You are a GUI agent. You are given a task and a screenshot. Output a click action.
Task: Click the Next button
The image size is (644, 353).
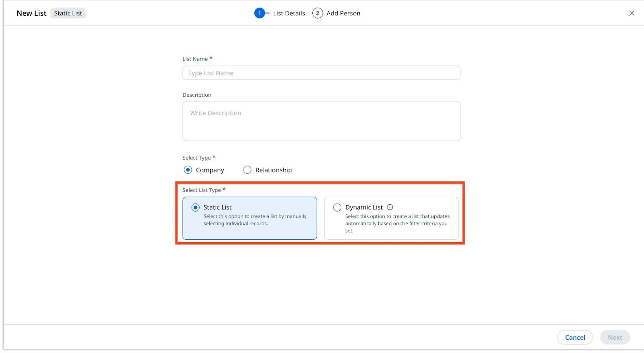point(615,337)
